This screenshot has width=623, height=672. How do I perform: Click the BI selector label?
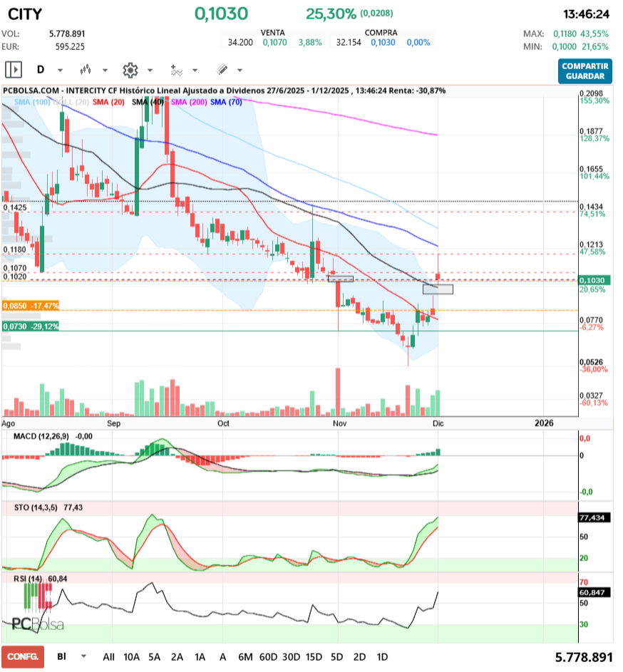coord(62,656)
